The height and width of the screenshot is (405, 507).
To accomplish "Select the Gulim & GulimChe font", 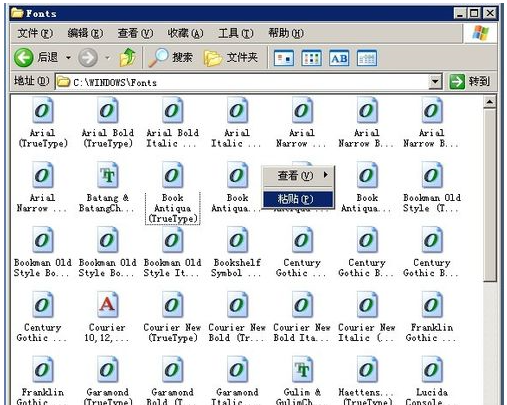I will pos(302,380).
